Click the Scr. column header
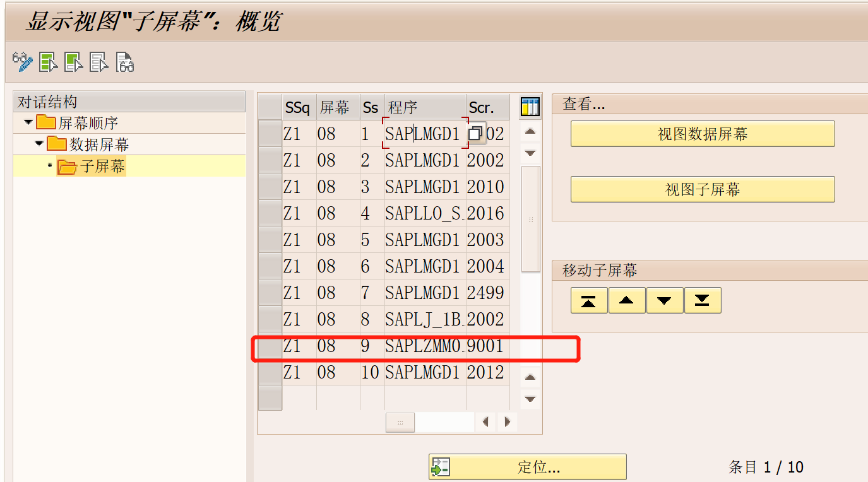This screenshot has width=868, height=482. coord(488,107)
